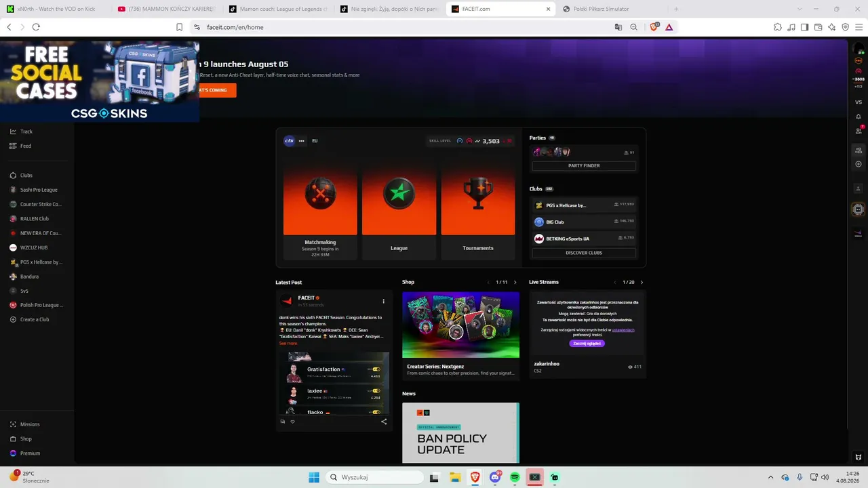Open the ustawieniach settings link
The image size is (868, 488).
click(x=623, y=330)
